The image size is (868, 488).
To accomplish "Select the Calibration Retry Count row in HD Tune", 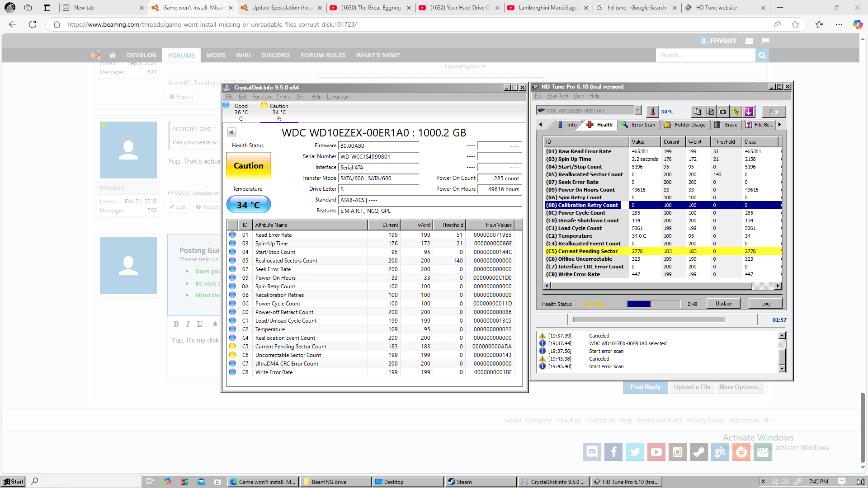I will (663, 205).
